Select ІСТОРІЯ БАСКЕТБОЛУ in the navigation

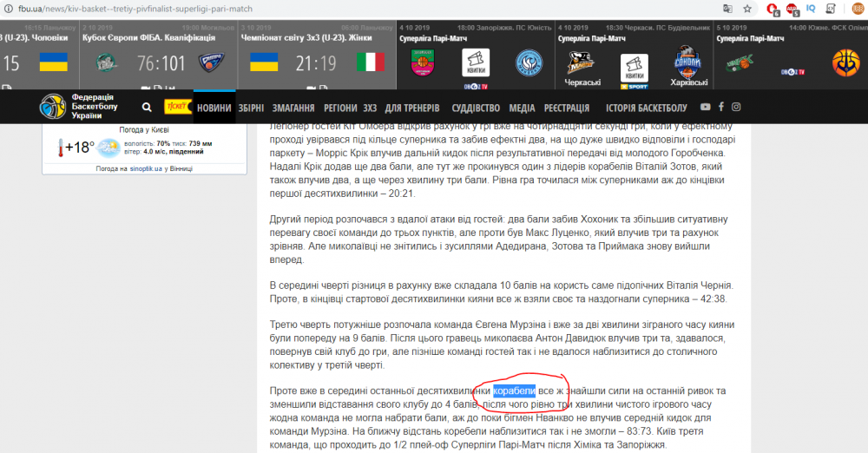pos(646,108)
